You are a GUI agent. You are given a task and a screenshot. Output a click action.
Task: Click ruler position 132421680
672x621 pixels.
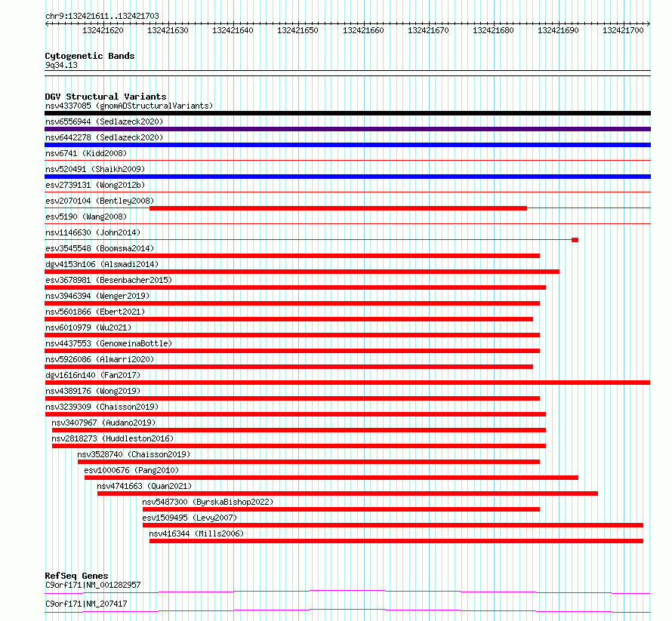click(493, 30)
